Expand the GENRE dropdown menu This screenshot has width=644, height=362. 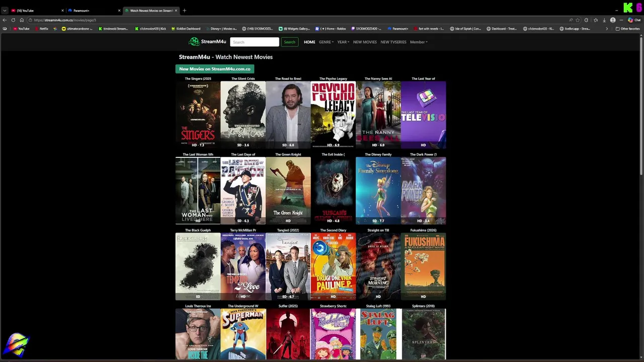pos(326,42)
